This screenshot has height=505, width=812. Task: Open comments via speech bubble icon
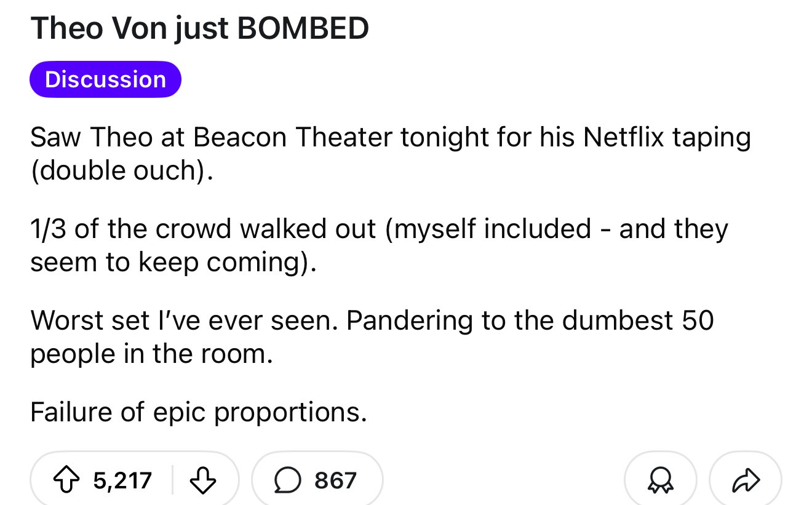pyautogui.click(x=288, y=480)
